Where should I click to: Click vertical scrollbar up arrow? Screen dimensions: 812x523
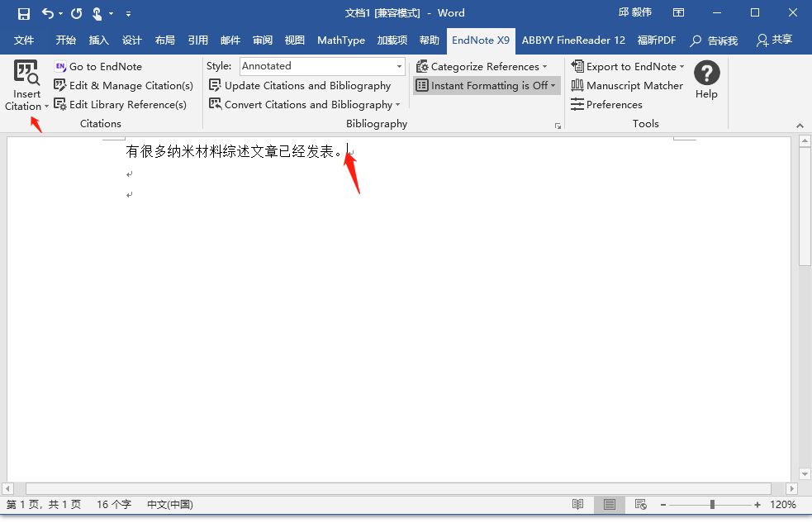click(805, 140)
